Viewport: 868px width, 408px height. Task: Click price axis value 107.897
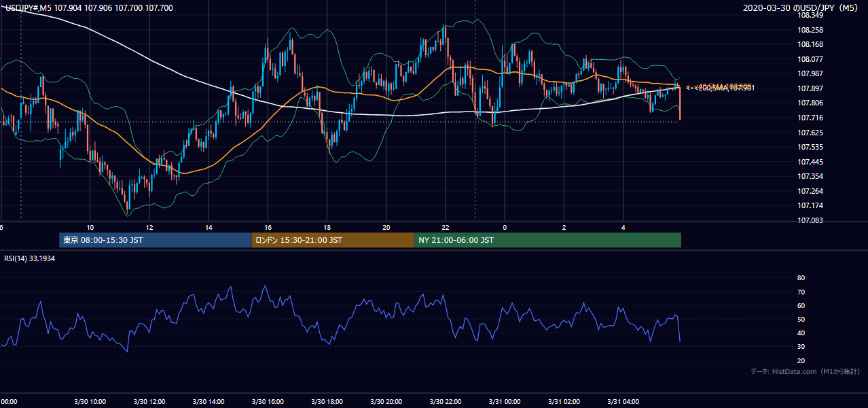point(810,88)
